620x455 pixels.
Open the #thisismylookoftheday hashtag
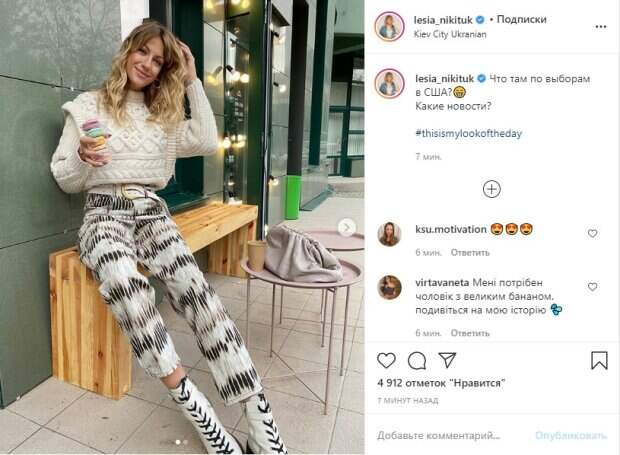469,133
